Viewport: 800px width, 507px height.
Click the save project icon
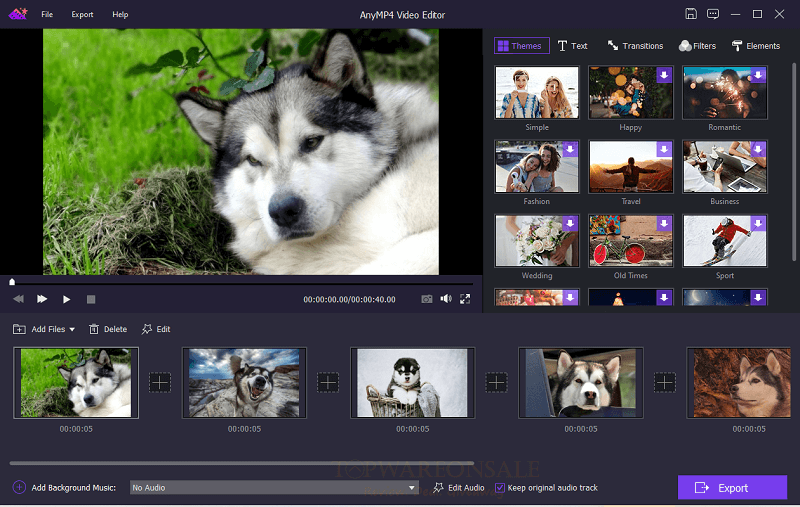pyautogui.click(x=691, y=14)
